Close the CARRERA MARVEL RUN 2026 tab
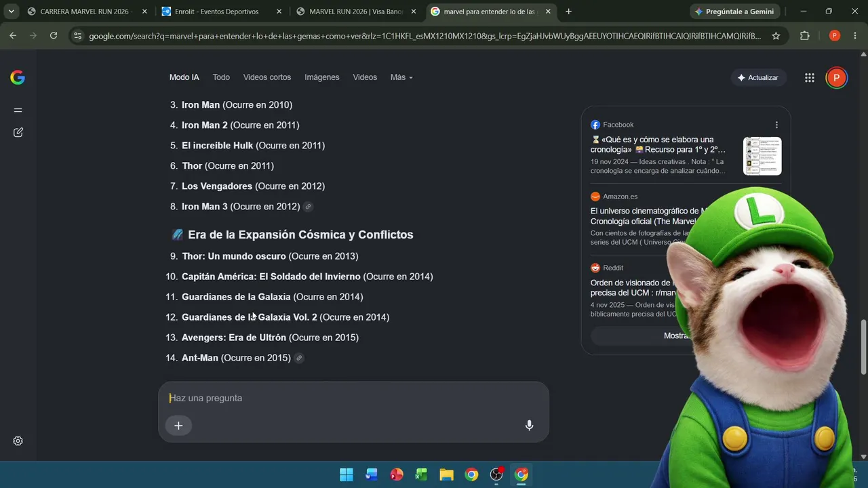Viewport: 868px width, 488px height. (x=144, y=12)
